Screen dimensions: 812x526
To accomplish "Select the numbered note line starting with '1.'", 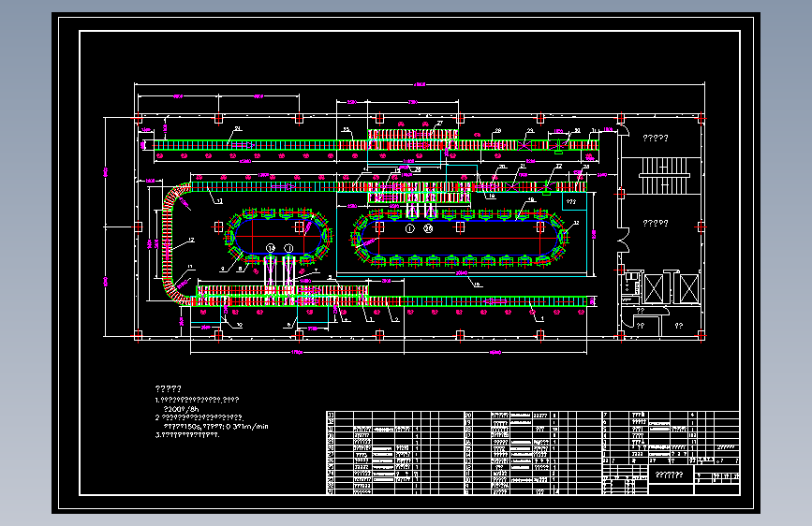I will [198, 400].
